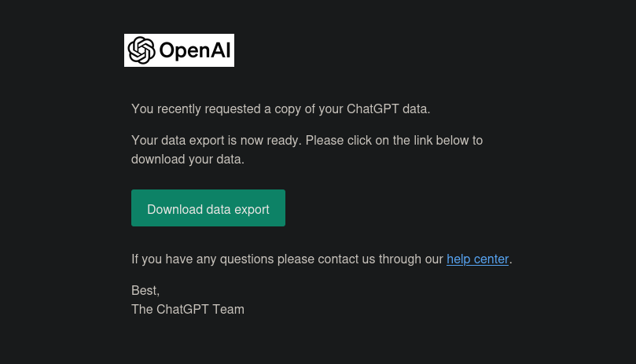Click the 'download your data.' text line
Image resolution: width=636 pixels, height=364 pixels.
click(x=188, y=159)
